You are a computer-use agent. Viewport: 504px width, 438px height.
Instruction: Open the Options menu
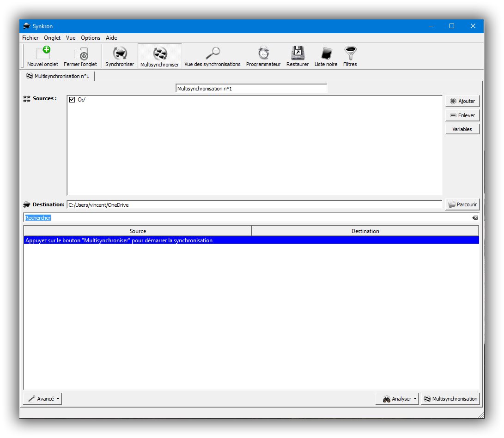pyautogui.click(x=91, y=38)
